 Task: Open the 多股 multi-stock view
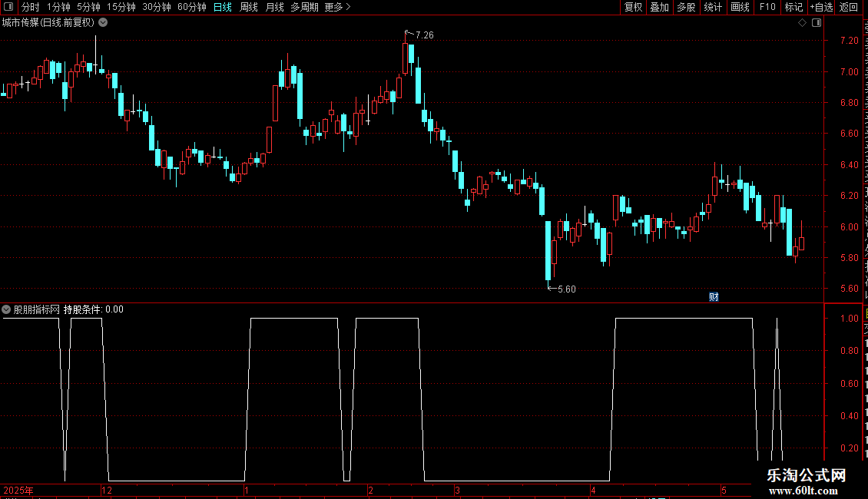686,7
